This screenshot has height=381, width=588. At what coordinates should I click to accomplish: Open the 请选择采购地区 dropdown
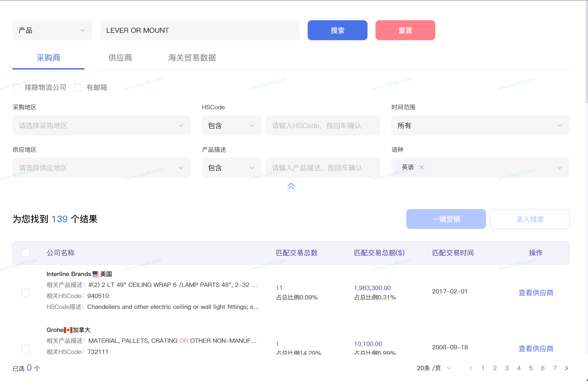pyautogui.click(x=102, y=125)
